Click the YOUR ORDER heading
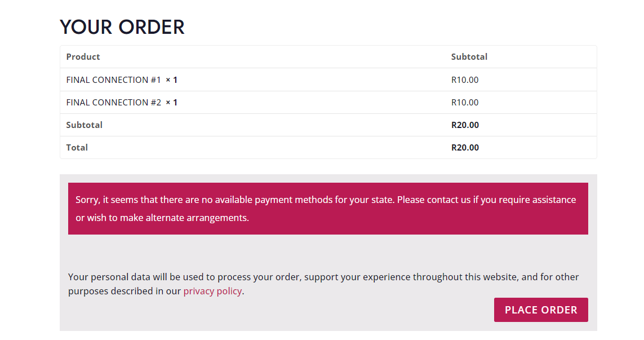The height and width of the screenshot is (340, 644). point(122,27)
